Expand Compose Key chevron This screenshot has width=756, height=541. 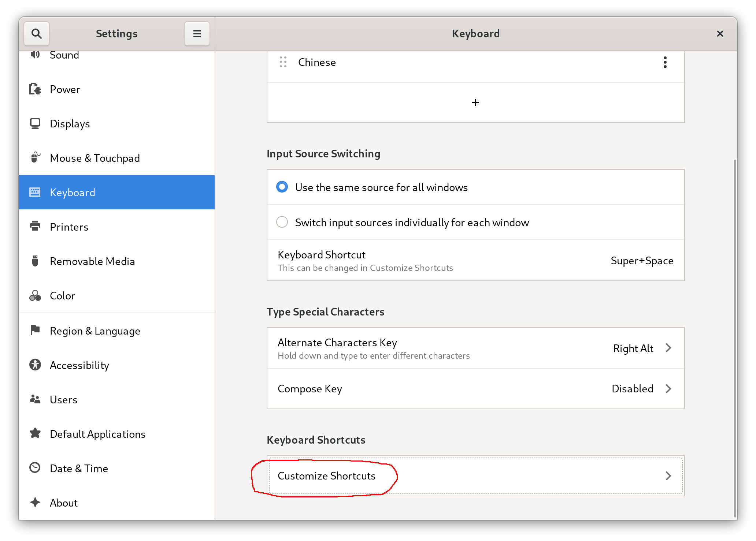point(668,389)
